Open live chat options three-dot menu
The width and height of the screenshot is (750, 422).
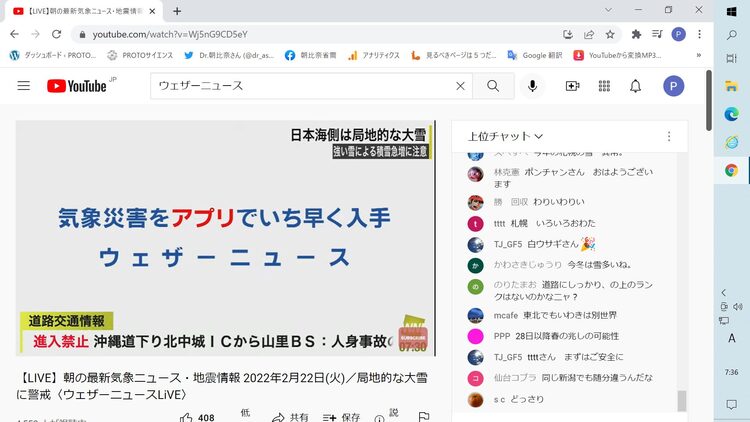click(x=669, y=137)
